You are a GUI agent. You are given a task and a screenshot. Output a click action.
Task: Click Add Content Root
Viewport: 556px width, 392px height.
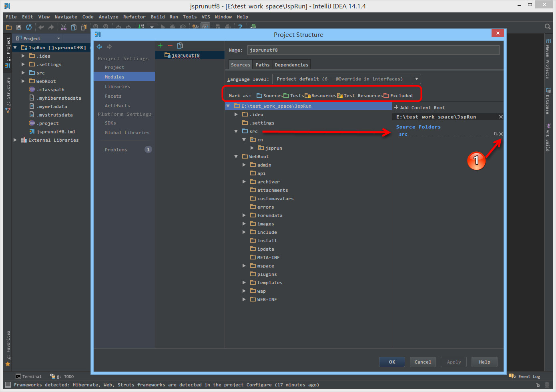pos(420,108)
